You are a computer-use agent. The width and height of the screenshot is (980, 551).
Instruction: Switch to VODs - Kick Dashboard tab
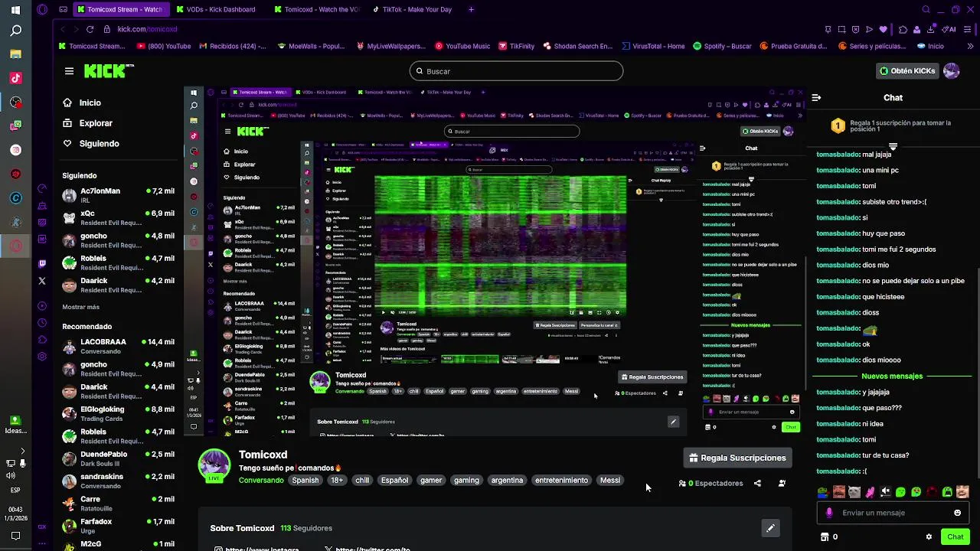tap(216, 10)
